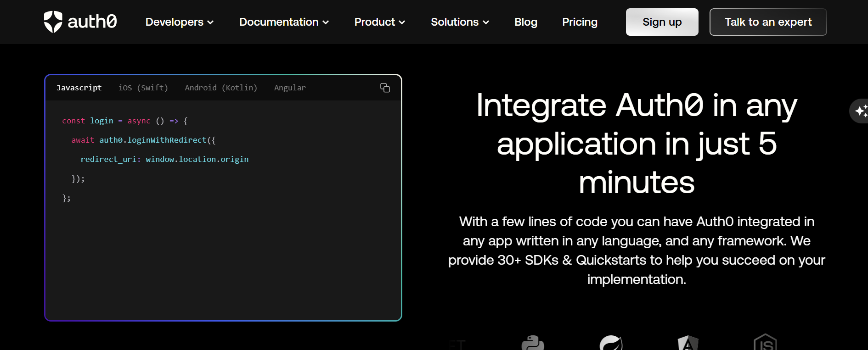Copy the code snippet with the copy icon

coord(385,88)
